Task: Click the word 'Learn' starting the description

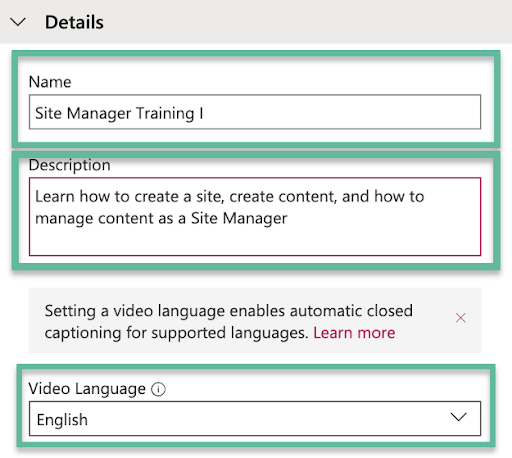Action: click(55, 196)
